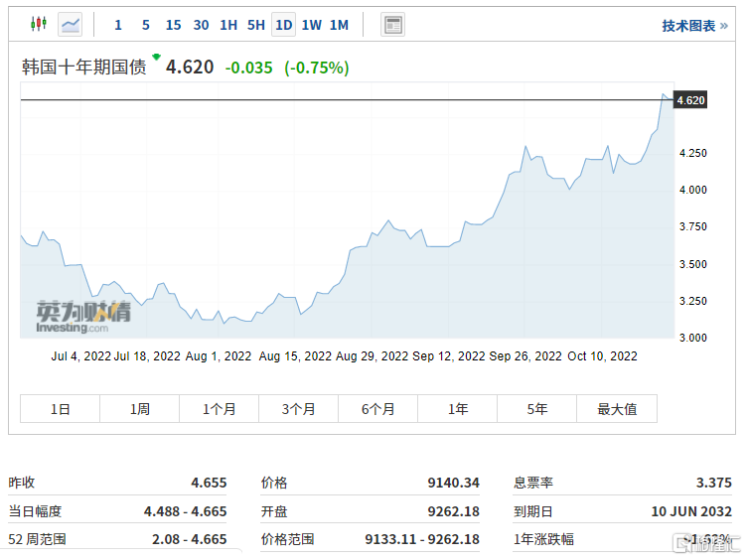747x560 pixels.
Task: Select the 1W interval
Action: pyautogui.click(x=312, y=25)
